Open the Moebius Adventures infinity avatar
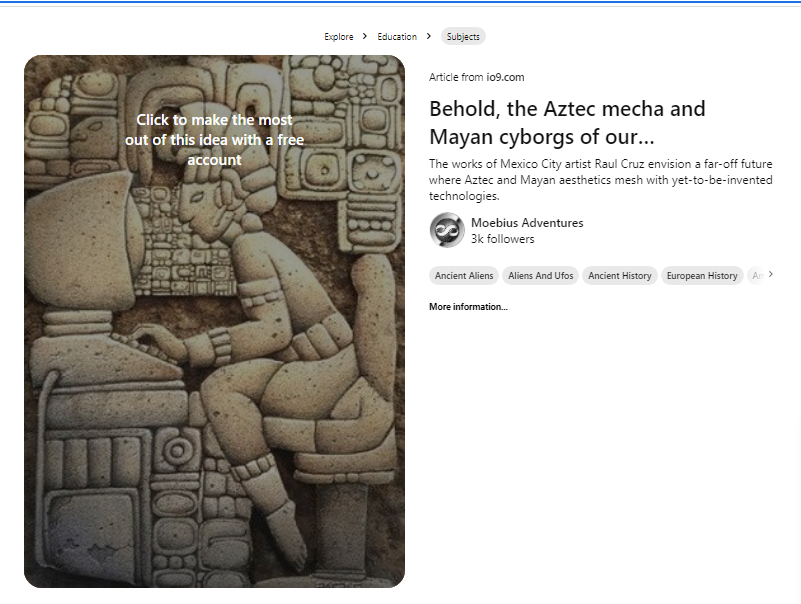The height and width of the screenshot is (604, 801). [x=447, y=230]
